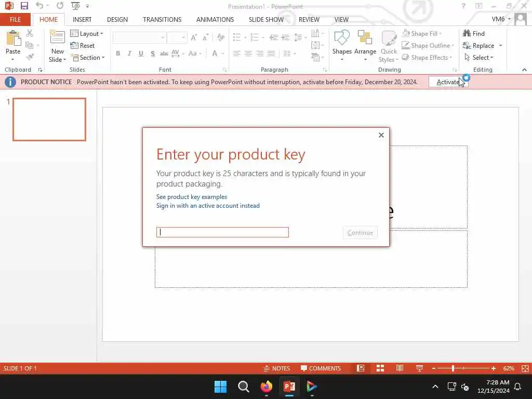Open Firefox from the taskbar

(267, 387)
